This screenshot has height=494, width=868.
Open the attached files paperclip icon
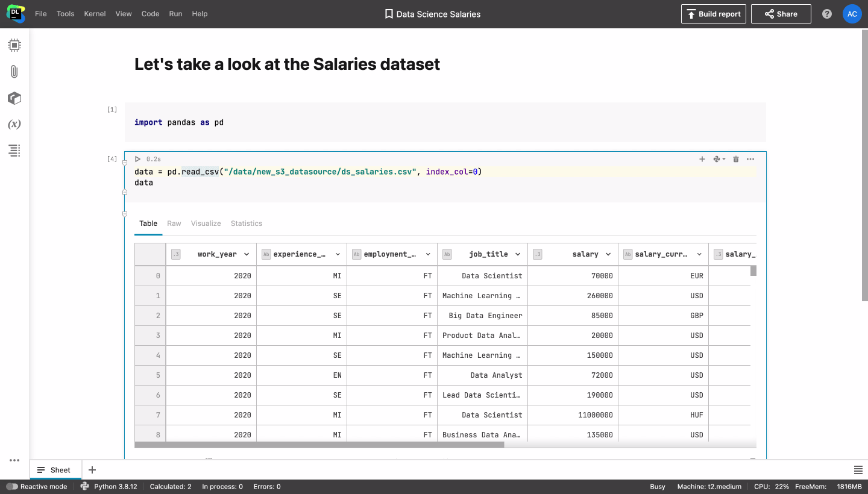pos(14,72)
